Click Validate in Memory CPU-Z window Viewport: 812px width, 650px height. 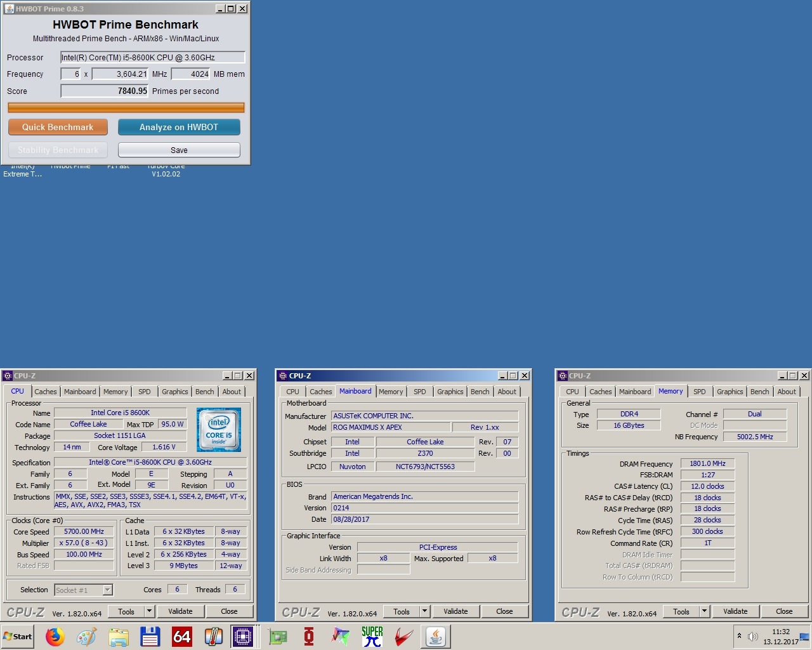735,611
